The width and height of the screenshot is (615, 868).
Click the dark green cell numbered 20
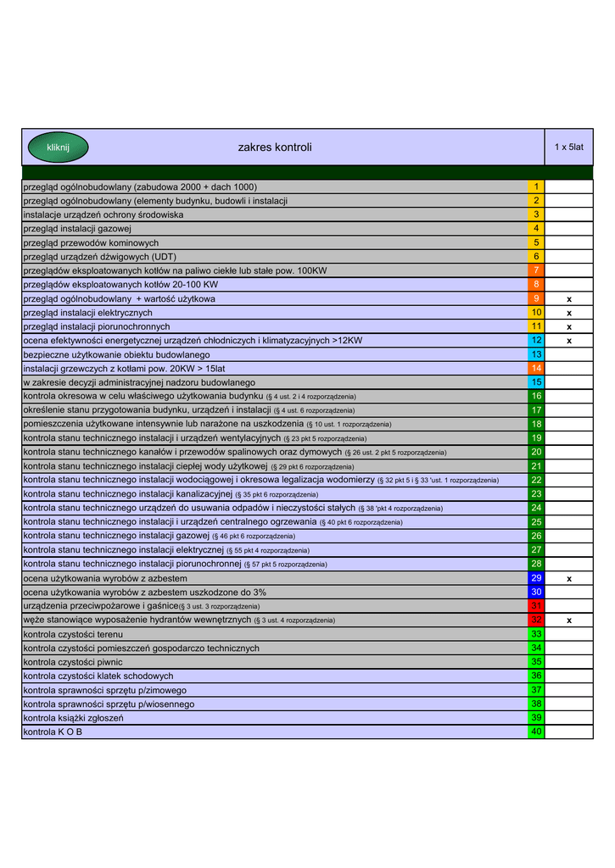coord(536,453)
